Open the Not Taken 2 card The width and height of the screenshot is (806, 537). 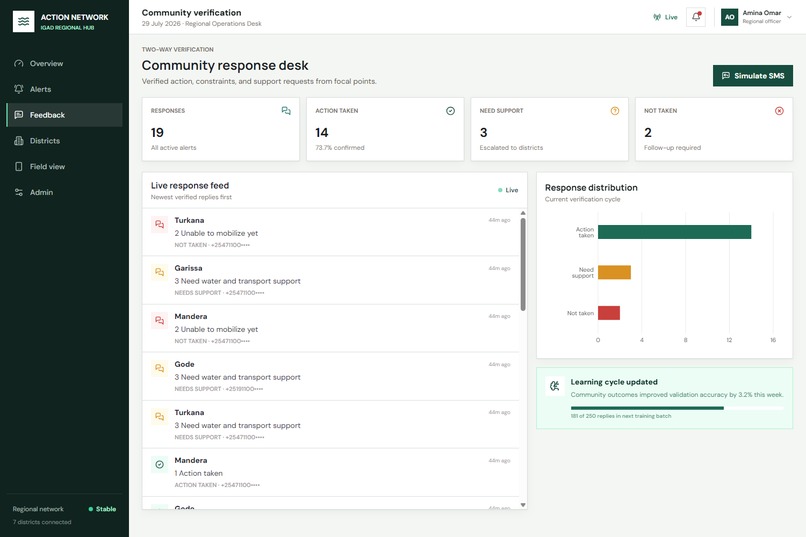[x=714, y=129]
